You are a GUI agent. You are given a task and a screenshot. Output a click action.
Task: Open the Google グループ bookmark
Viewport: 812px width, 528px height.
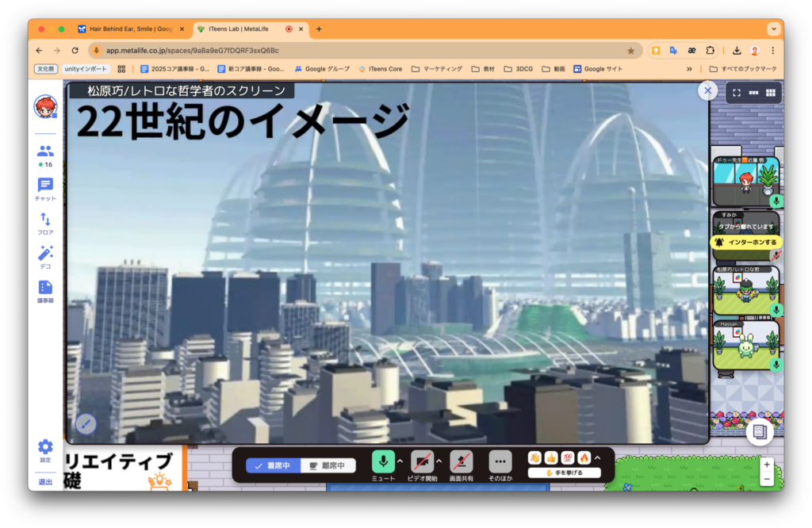322,69
